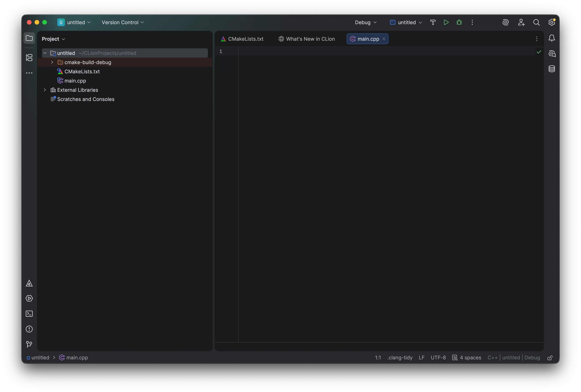Open the AI Assistant swirl icon
The width and height of the screenshot is (581, 392).
pyautogui.click(x=505, y=22)
